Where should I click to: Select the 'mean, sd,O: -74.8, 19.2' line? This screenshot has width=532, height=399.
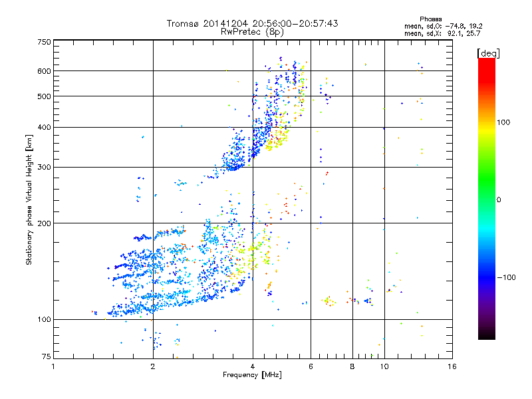pos(443,26)
